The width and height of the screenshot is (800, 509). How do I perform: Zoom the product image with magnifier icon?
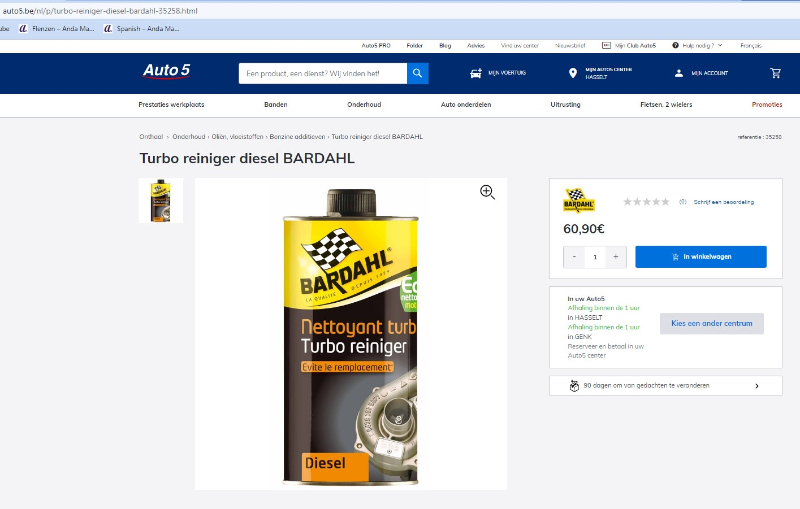487,192
